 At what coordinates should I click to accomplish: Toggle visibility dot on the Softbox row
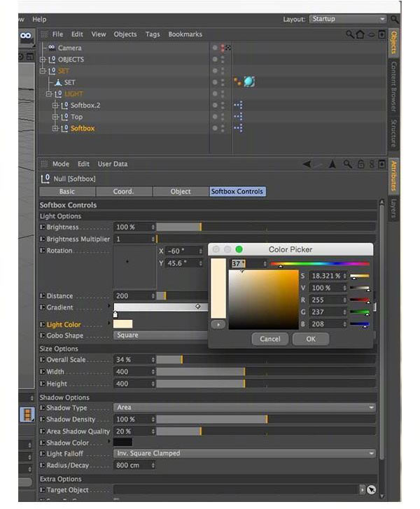[x=215, y=128]
